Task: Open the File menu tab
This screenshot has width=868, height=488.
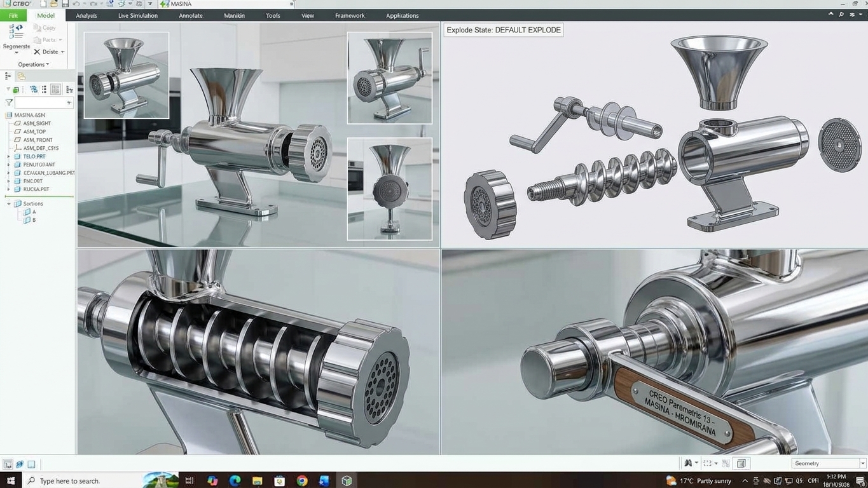Action: coord(13,15)
